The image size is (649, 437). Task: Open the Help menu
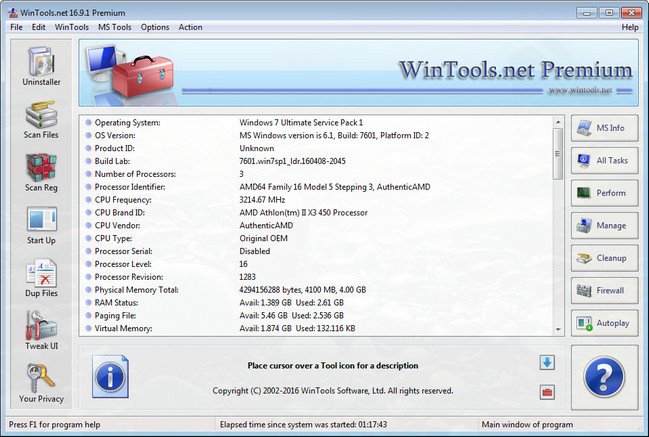point(630,27)
